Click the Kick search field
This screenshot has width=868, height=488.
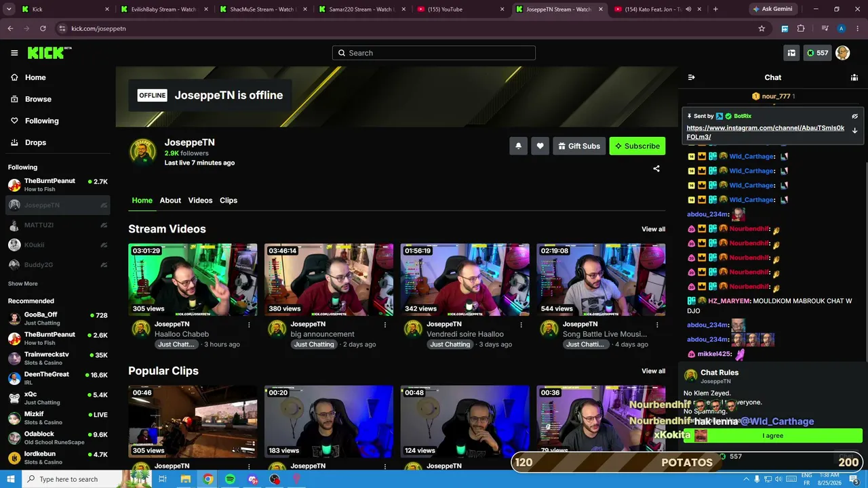[434, 53]
